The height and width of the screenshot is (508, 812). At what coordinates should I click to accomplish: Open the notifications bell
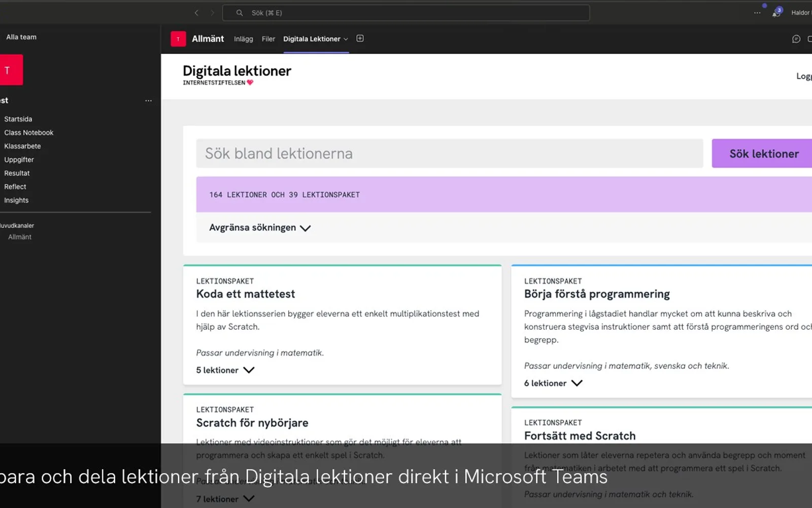point(776,13)
